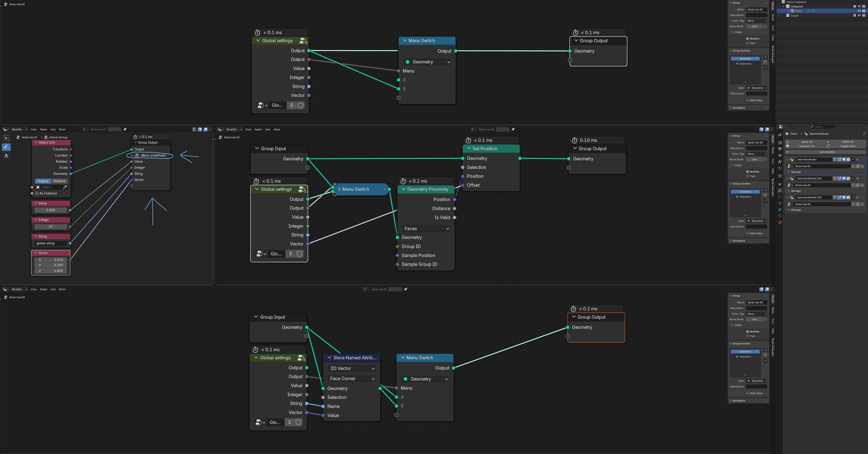868x454 pixels.
Task: Open Node menu in Node tree #3 editor
Action: pyautogui.click(x=62, y=289)
